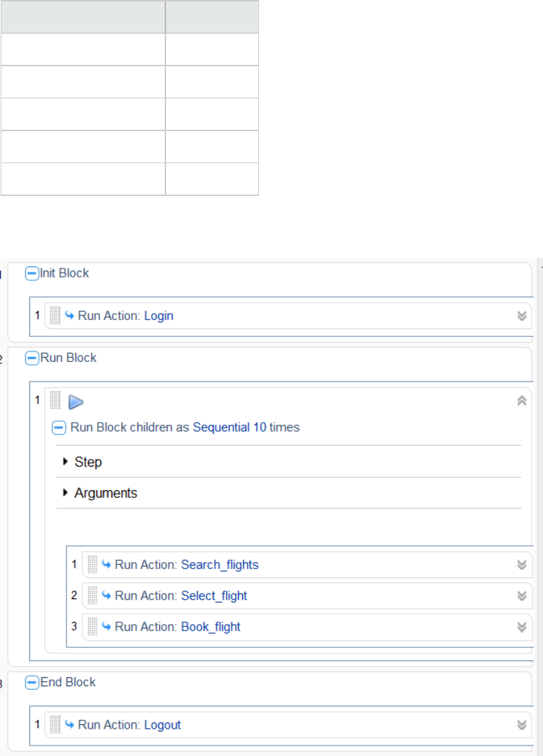Collapse the Init Block section
The height and width of the screenshot is (756, 543).
[x=31, y=273]
